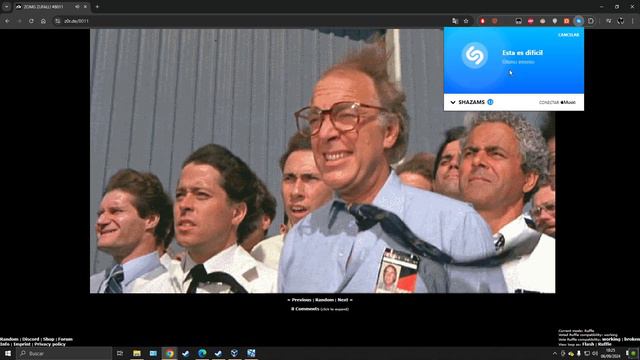Bookmark this page with the star
This screenshot has height=360, width=640.
pyautogui.click(x=466, y=21)
